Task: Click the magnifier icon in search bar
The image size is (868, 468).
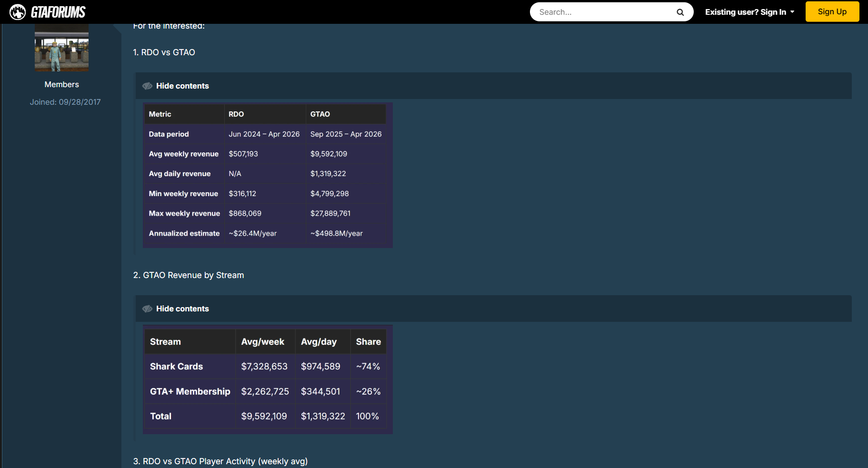Action: (x=680, y=12)
